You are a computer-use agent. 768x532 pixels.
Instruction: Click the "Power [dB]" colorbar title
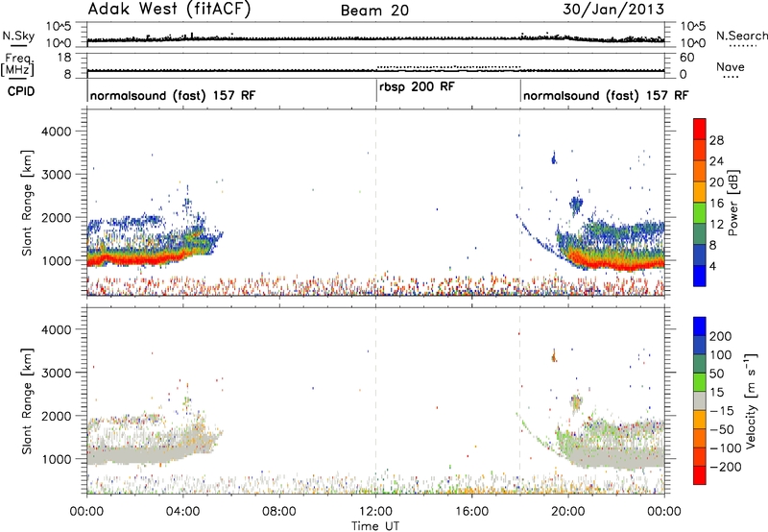733,203
